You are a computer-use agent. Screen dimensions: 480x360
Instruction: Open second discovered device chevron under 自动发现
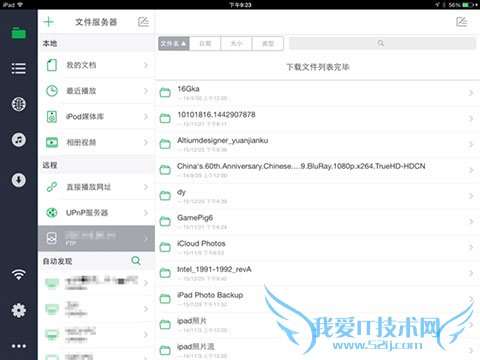146,309
